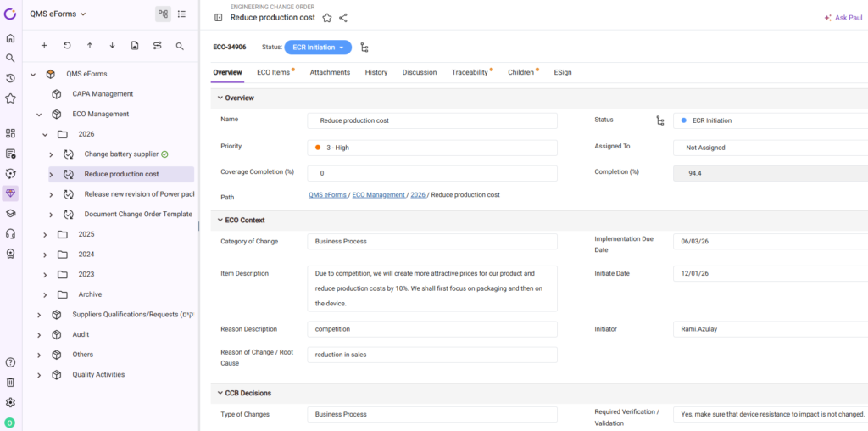Click the Reason Description input field
This screenshot has width=868, height=431.
coord(432,328)
